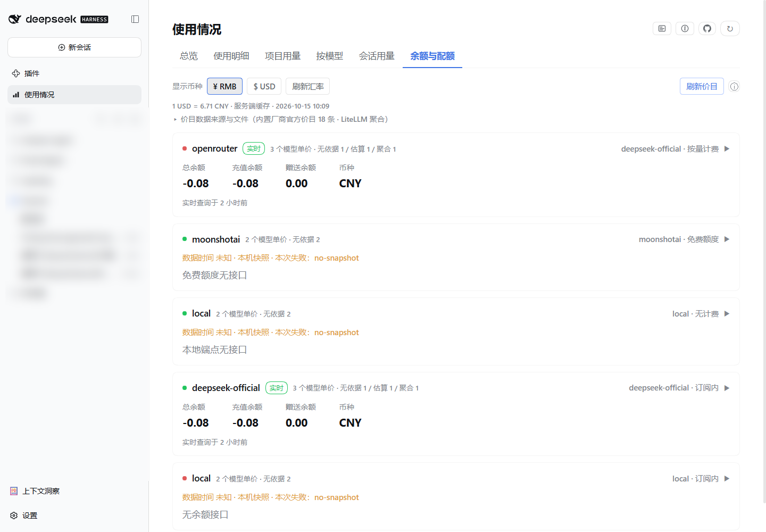Viewport: 766px width, 532px height.
Task: Click 实时 badge on deepseek-official card
Action: [x=277, y=388]
